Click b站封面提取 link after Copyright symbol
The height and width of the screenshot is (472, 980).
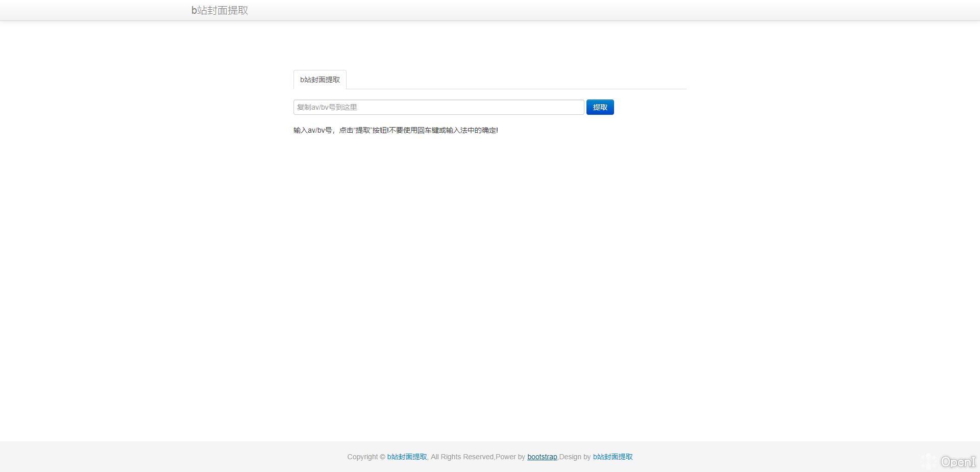click(x=407, y=457)
